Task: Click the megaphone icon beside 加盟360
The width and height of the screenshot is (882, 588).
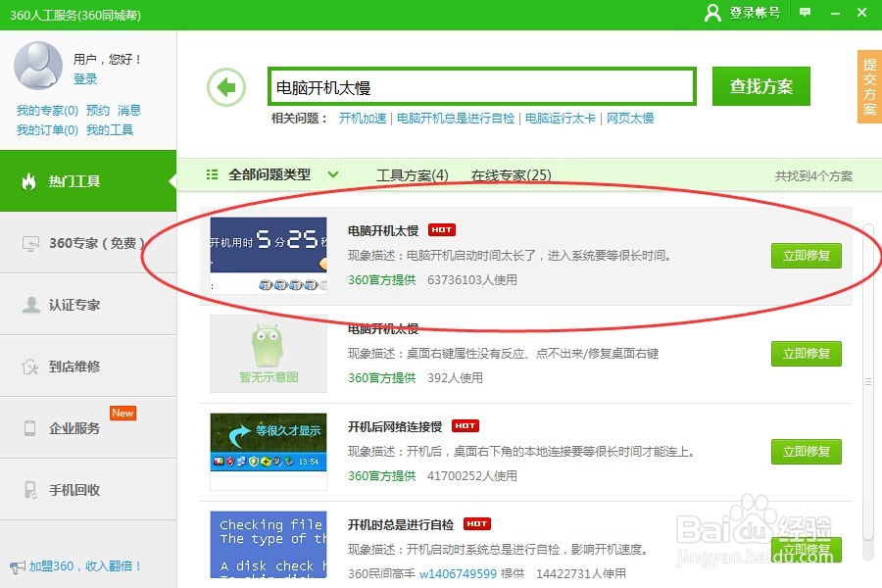Action: (x=18, y=566)
